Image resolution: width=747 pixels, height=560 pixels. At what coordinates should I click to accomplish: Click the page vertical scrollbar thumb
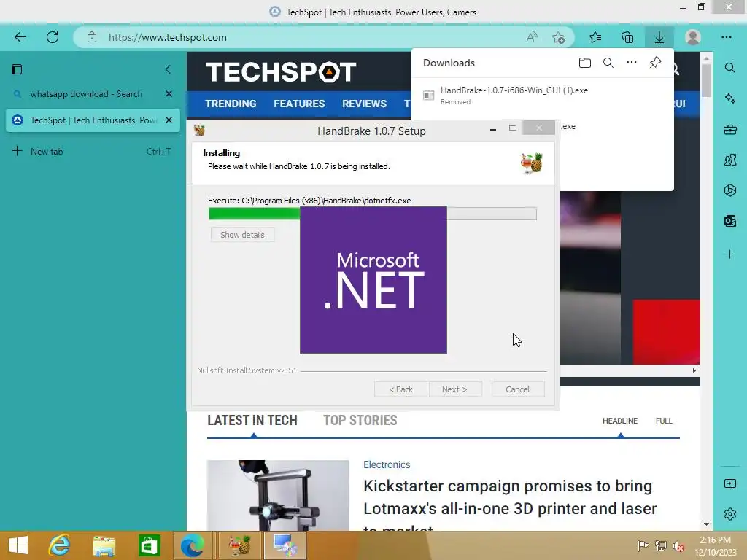pyautogui.click(x=706, y=79)
